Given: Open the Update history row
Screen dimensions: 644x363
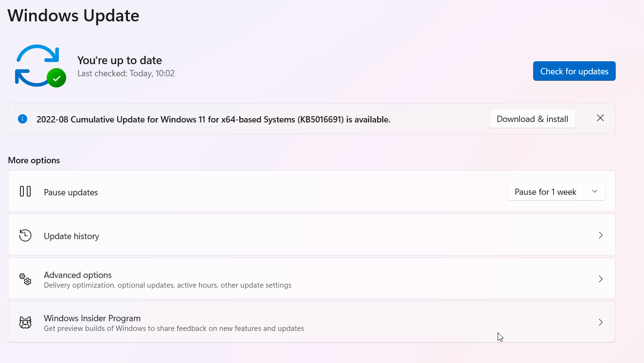Looking at the screenshot, I should coord(312,235).
